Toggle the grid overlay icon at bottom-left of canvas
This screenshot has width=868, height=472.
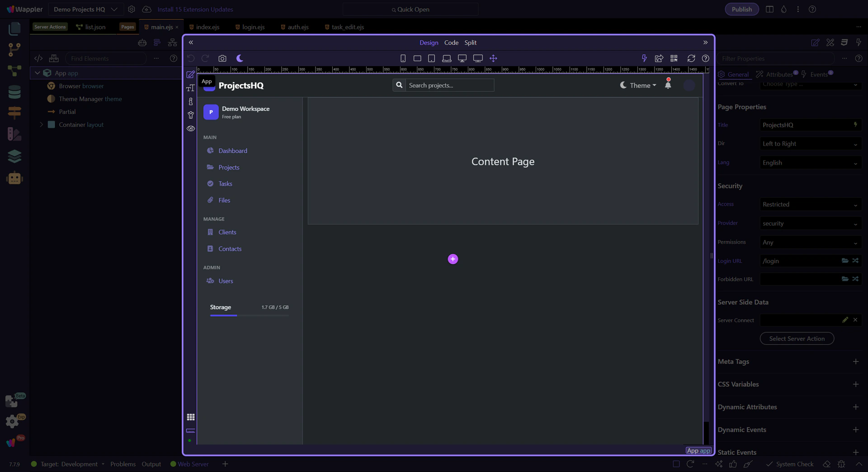191,417
